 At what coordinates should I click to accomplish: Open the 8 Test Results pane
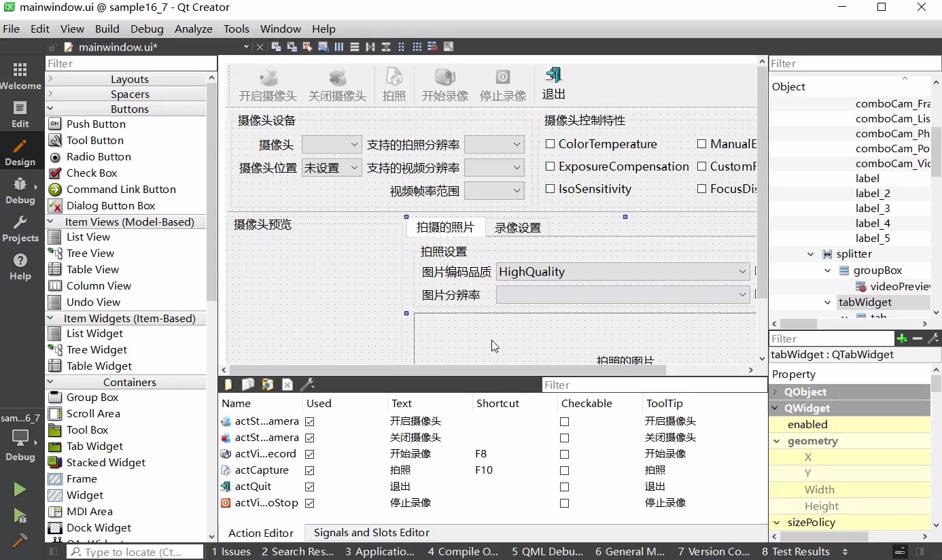click(x=796, y=551)
